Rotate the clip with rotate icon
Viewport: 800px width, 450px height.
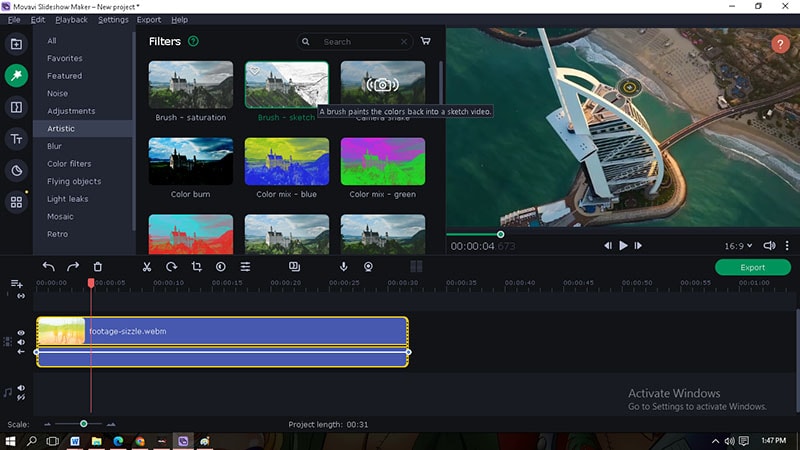171,266
